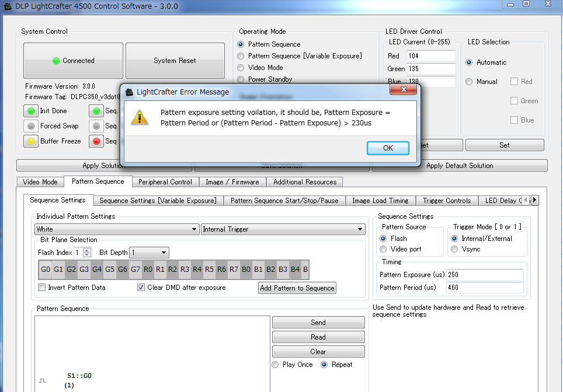The height and width of the screenshot is (392, 563).
Task: Select the B3 bit plane
Action: [x=283, y=269]
